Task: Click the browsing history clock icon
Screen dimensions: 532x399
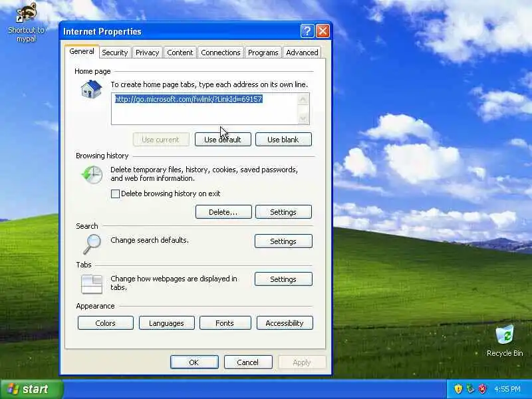Action: pyautogui.click(x=92, y=175)
